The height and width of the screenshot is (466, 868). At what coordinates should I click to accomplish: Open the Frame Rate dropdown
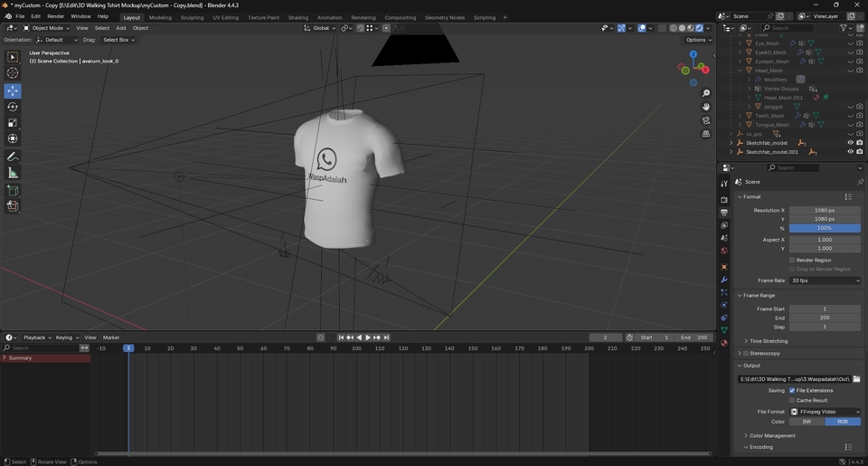tap(825, 281)
